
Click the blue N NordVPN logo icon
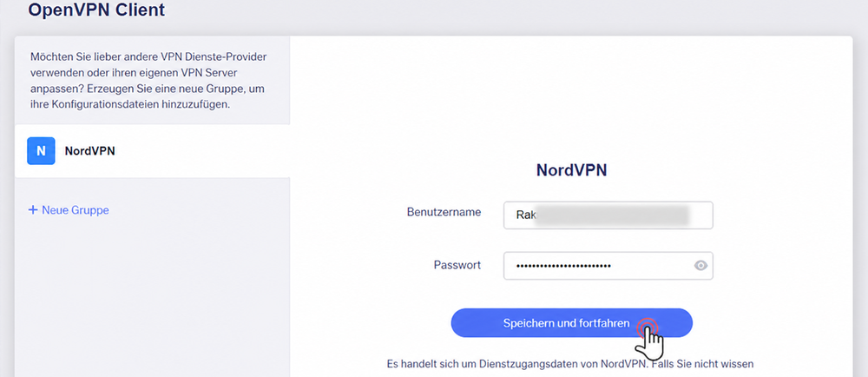(41, 150)
